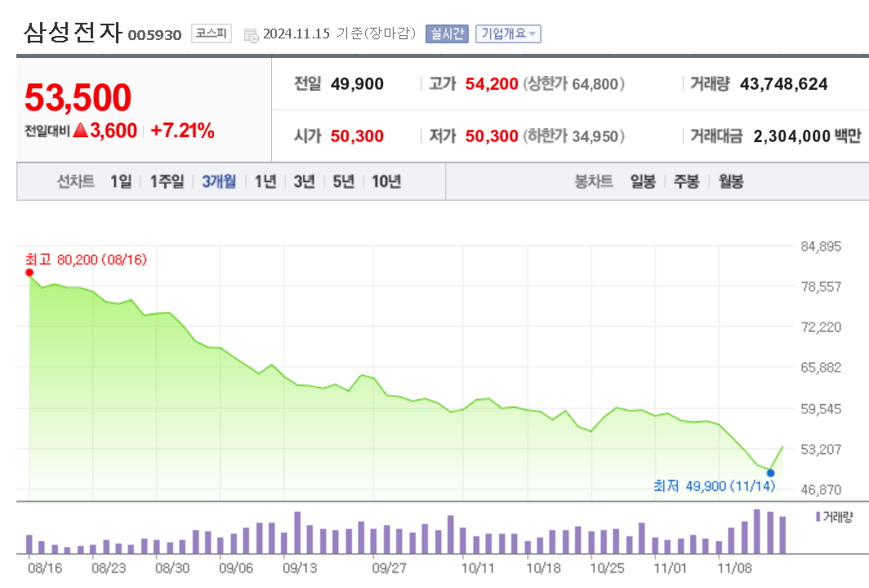Screen dimensions: 869x588
Task: Click the 65,882 price axis label
Action: pos(821,367)
